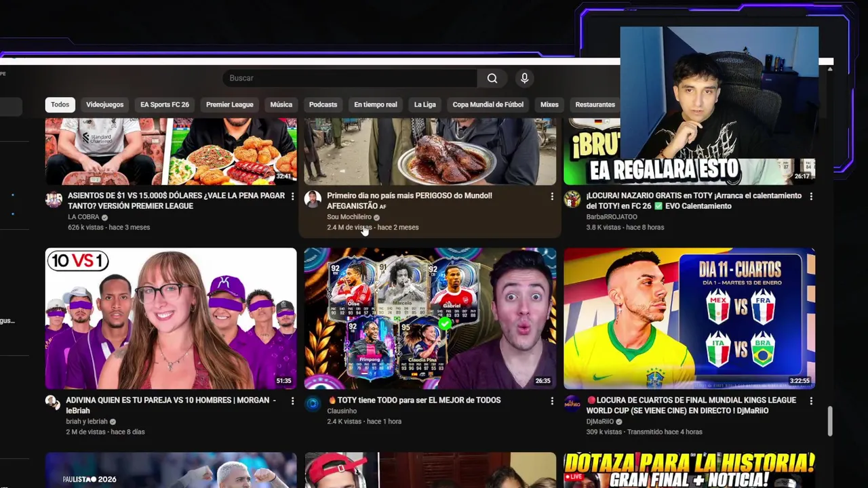Open BarbaRROJATOO channel avatar

(x=572, y=199)
